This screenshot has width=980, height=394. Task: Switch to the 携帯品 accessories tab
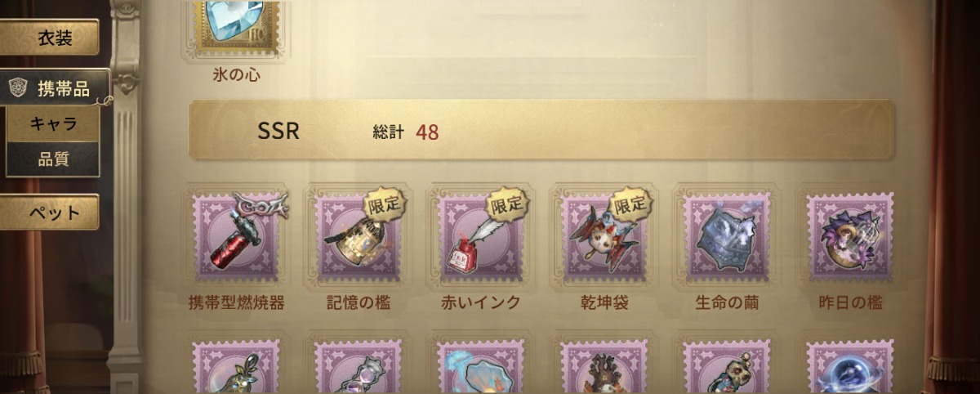(x=54, y=88)
